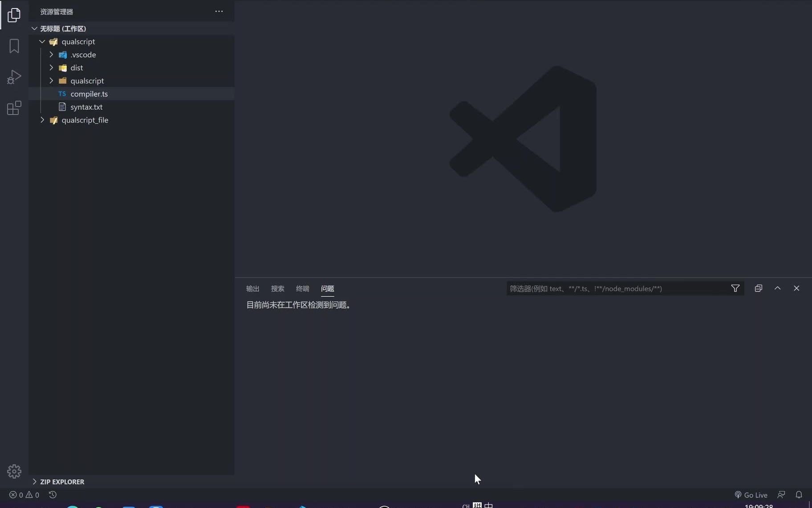Click the no problems detected message
The height and width of the screenshot is (508, 812).
[x=300, y=305]
